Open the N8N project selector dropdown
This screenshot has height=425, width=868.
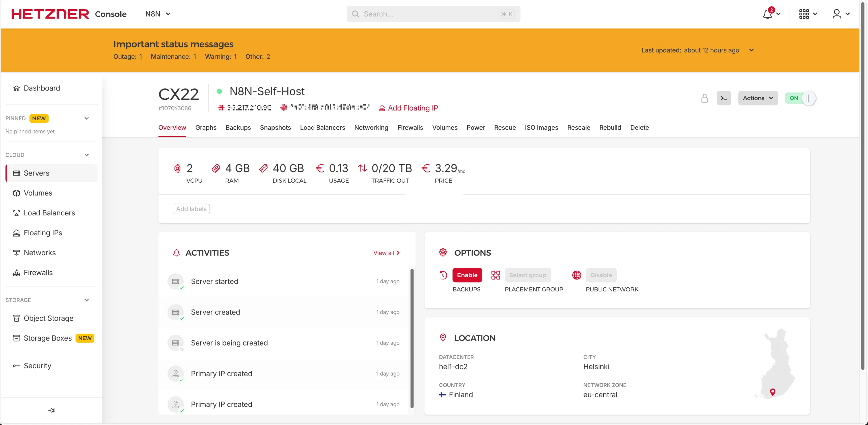158,14
